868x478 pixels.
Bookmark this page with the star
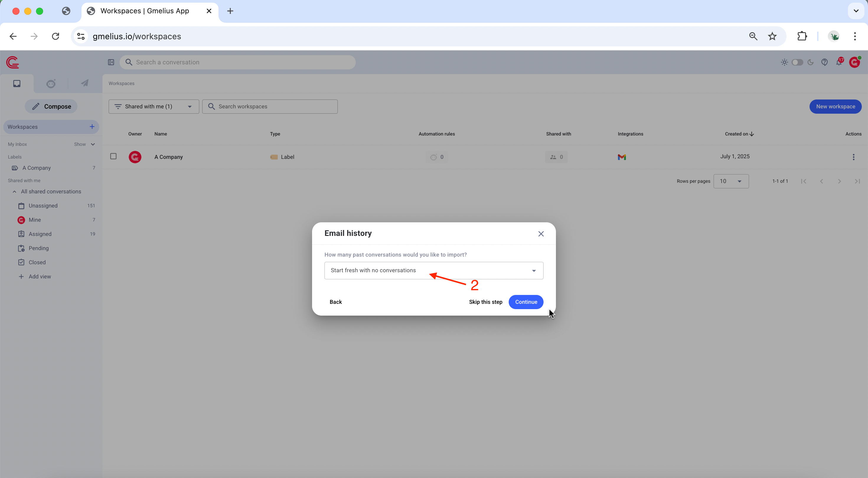pos(772,36)
